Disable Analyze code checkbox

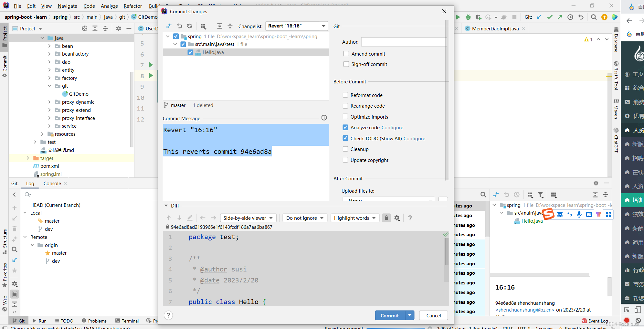345,127
